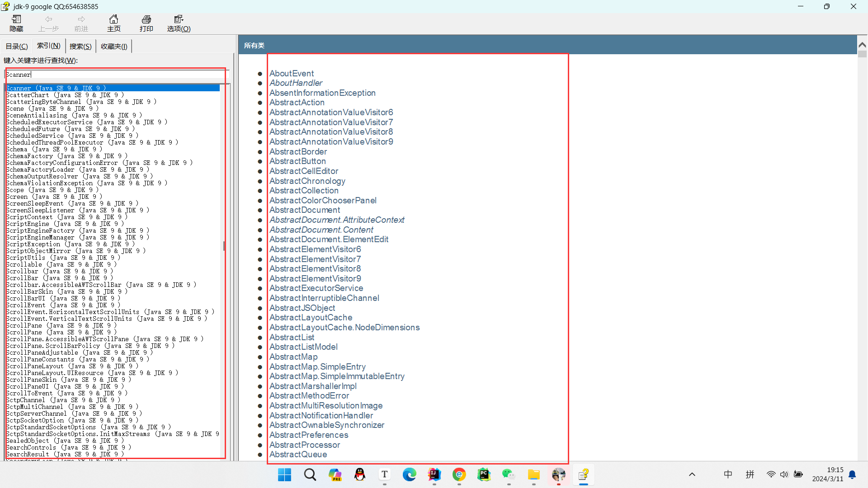Image resolution: width=868 pixels, height=488 pixels.
Task: Open PyCharm from the taskbar
Action: [x=484, y=474]
